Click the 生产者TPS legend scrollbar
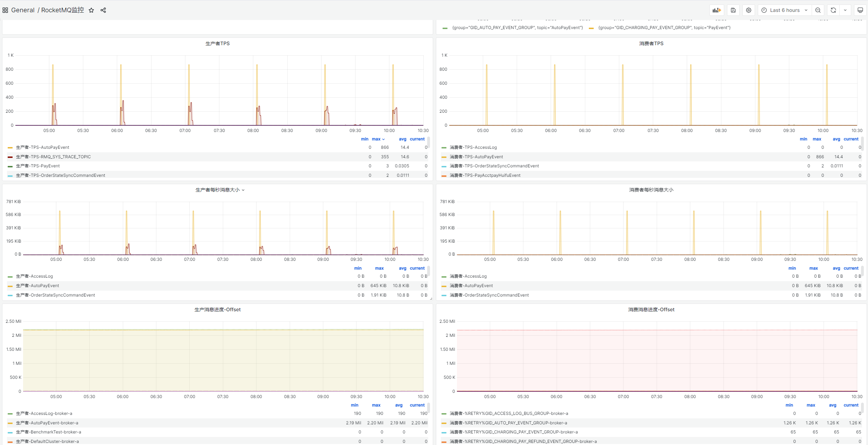 click(x=429, y=142)
